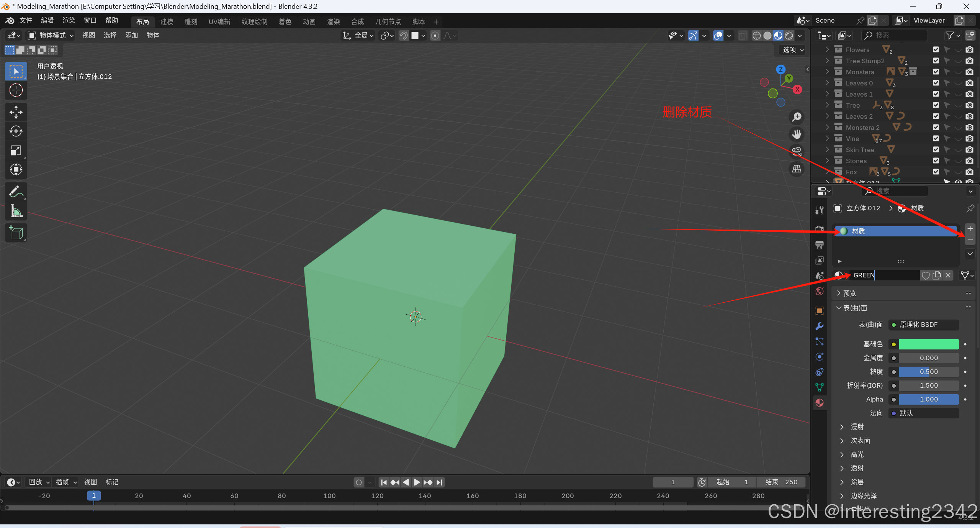Expand the 预览 preview panel
Screen dimensions: 980x528
coord(849,293)
